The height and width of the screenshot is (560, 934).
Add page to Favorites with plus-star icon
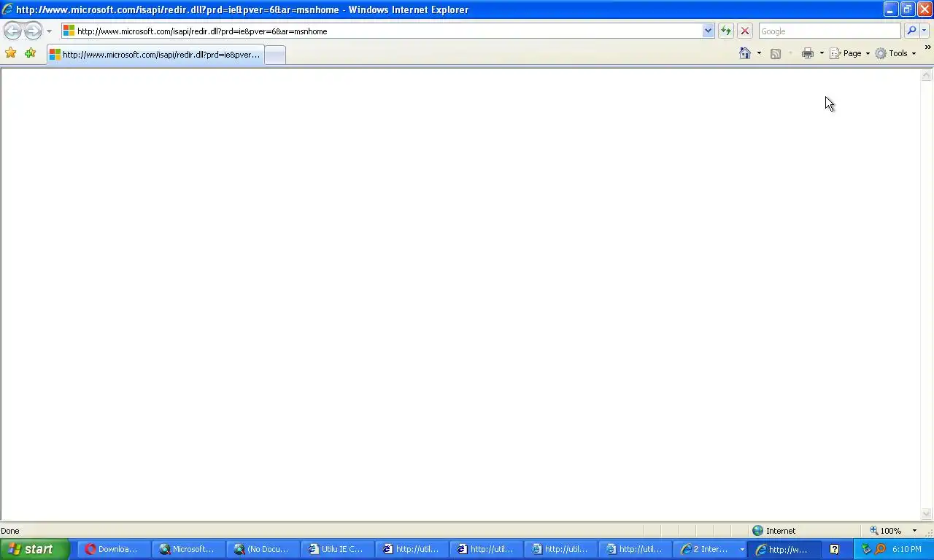point(30,53)
